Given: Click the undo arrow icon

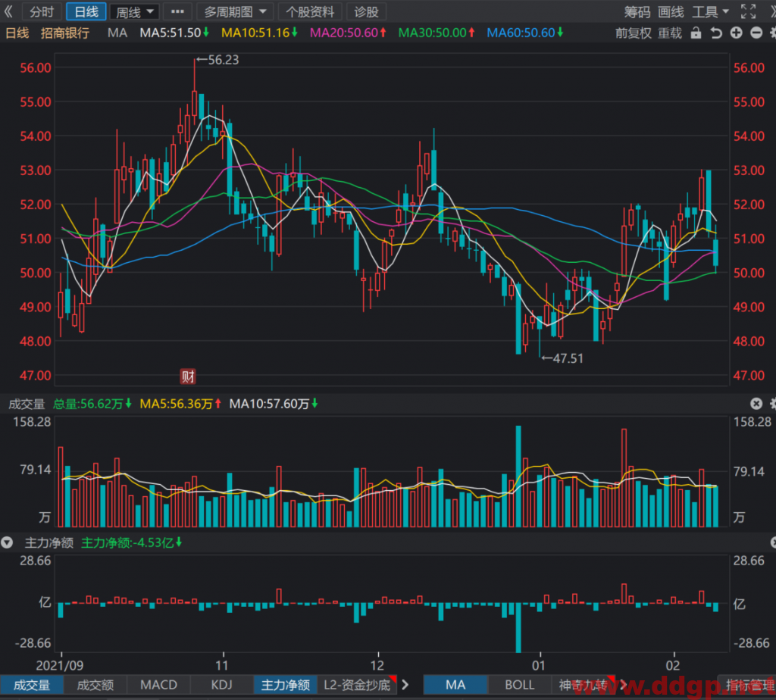Looking at the screenshot, I should pyautogui.click(x=716, y=33).
